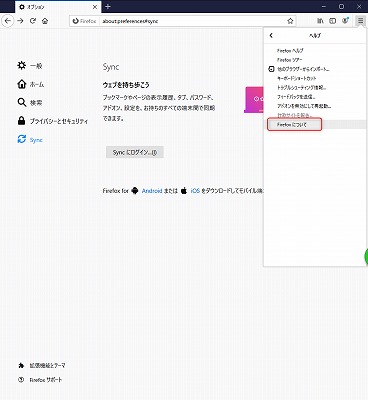Follow the iOS download link
This screenshot has height=400, width=368.
tap(195, 191)
